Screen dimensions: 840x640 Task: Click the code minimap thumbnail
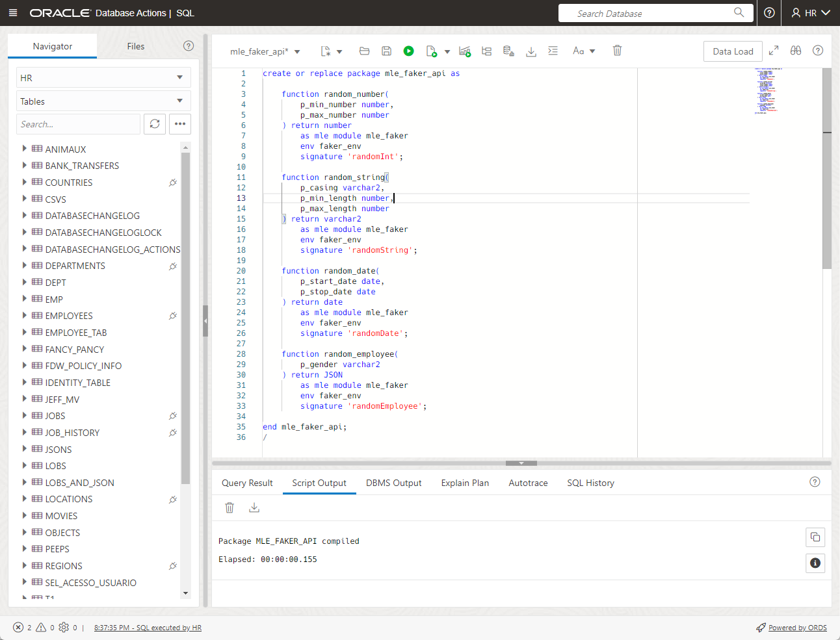point(768,91)
